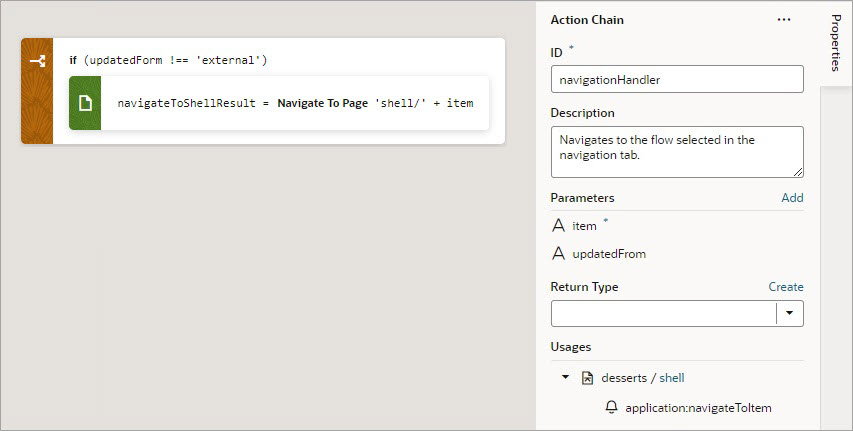Click the desserts file icon in Usages
The height and width of the screenshot is (431, 853).
[x=588, y=378]
